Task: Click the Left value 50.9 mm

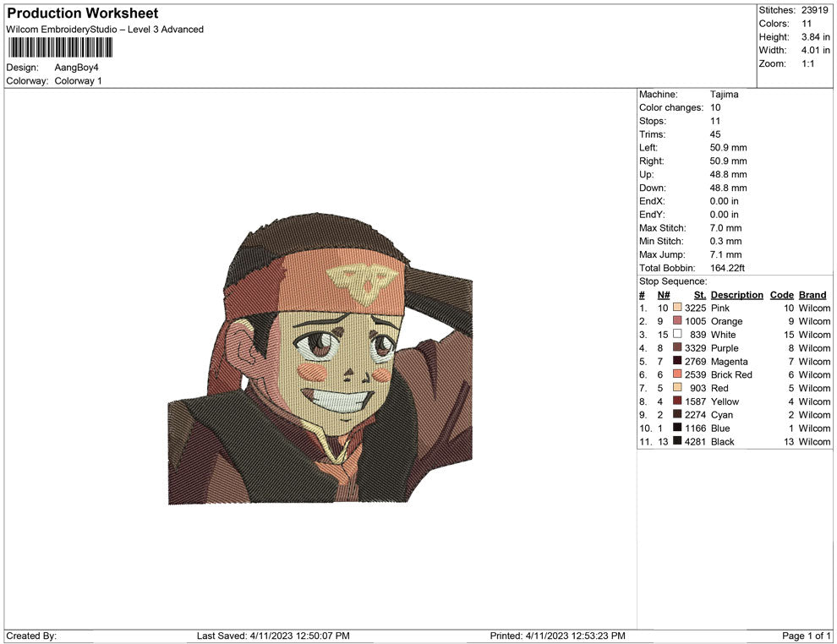Action: pos(728,148)
